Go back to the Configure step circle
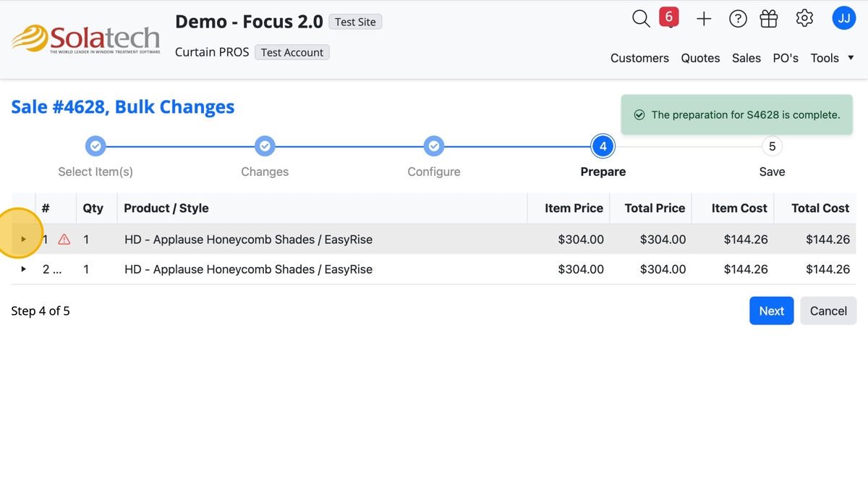This screenshot has height=485, width=868. coord(434,146)
